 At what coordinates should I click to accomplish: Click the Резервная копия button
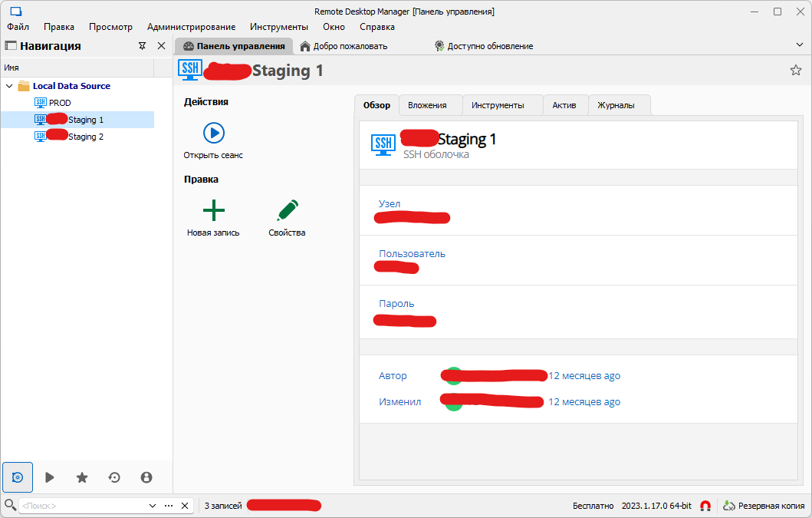[764, 506]
